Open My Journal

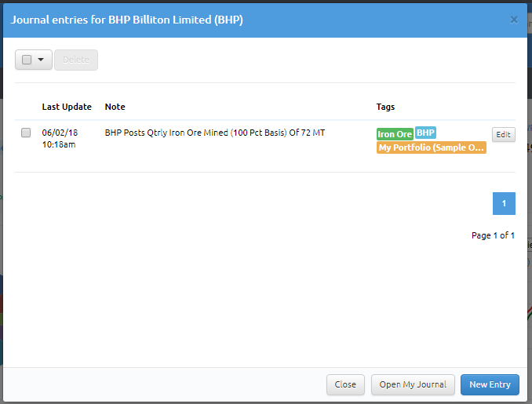413,384
